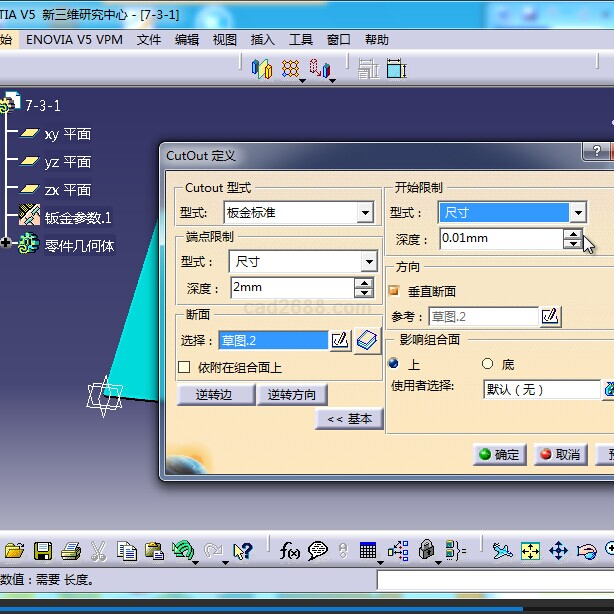
Task: Toggle the 垂直断面 checkbox
Action: 394,291
